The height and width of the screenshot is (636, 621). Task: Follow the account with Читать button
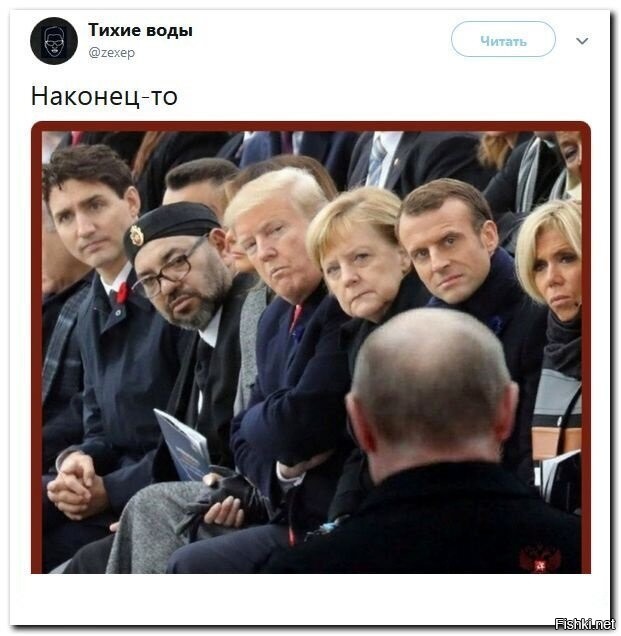pyautogui.click(x=503, y=39)
